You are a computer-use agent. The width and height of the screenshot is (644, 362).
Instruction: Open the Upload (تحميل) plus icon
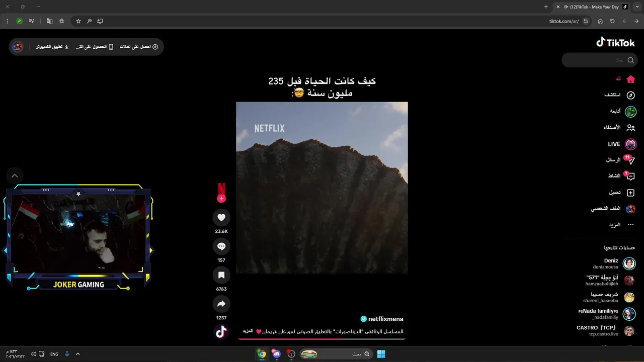click(630, 193)
